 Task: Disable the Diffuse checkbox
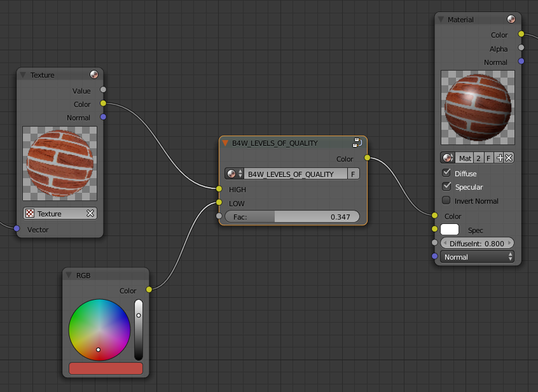click(447, 173)
